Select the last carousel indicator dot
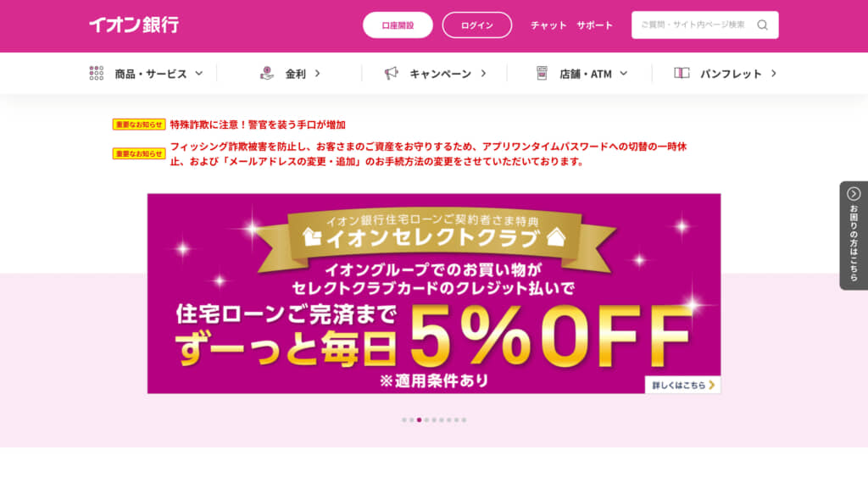This screenshot has width=868, height=494. coord(464,420)
